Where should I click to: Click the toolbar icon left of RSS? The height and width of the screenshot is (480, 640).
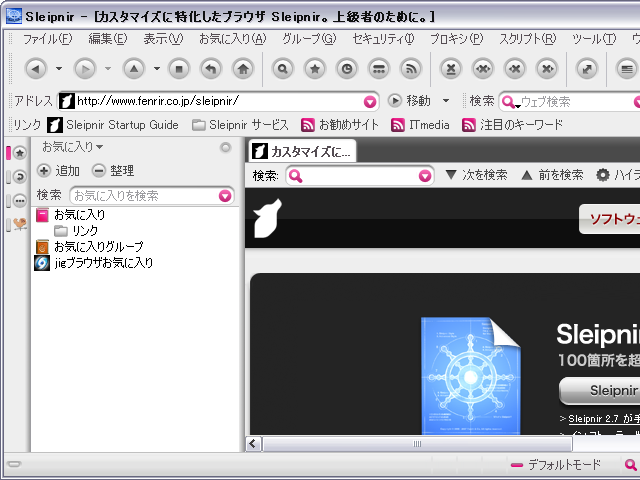coord(379,69)
